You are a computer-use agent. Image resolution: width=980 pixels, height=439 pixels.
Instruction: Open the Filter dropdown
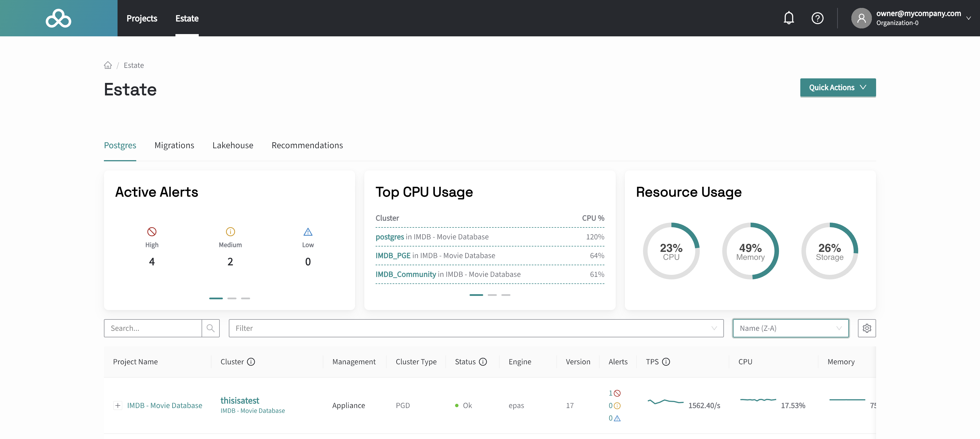(x=476, y=328)
